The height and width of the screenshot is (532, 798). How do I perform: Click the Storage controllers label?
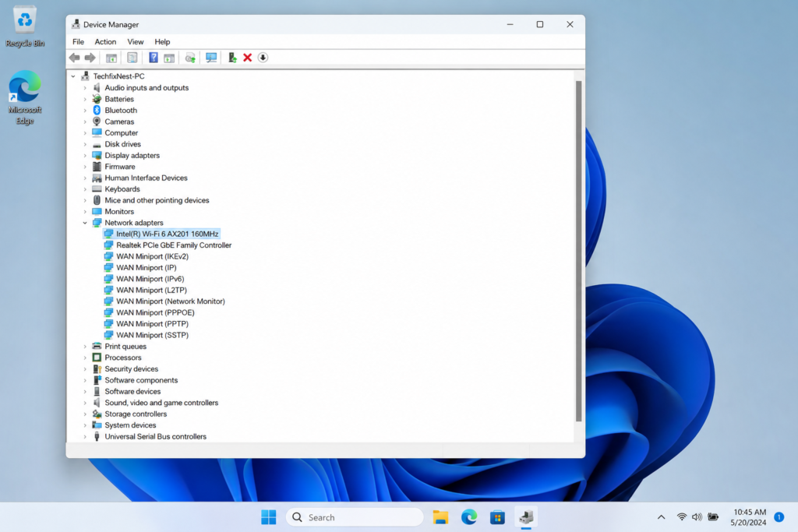tap(136, 414)
